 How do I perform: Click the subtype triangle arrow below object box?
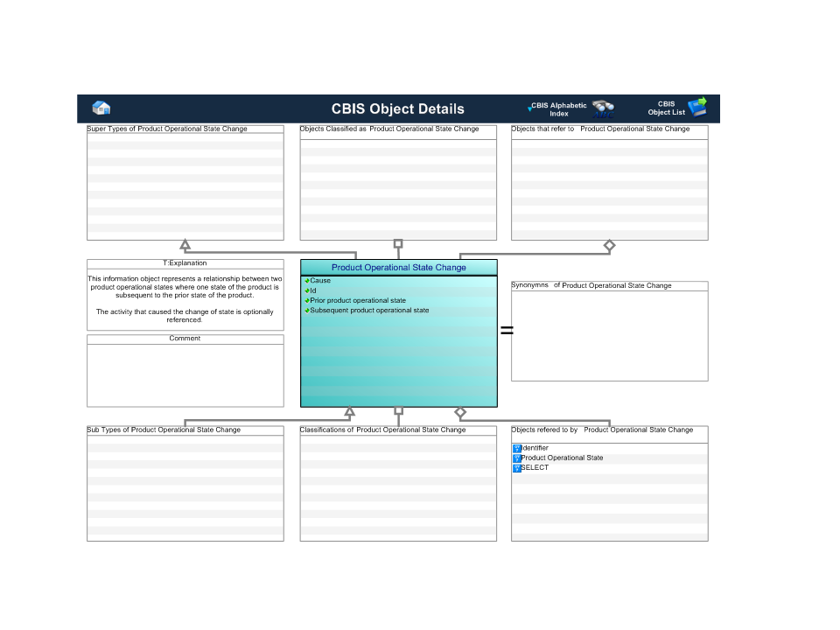coord(349,412)
